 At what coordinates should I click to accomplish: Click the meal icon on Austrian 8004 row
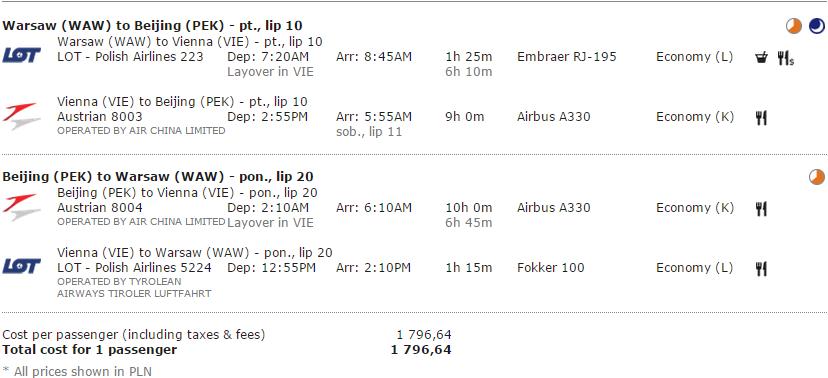[x=761, y=209]
